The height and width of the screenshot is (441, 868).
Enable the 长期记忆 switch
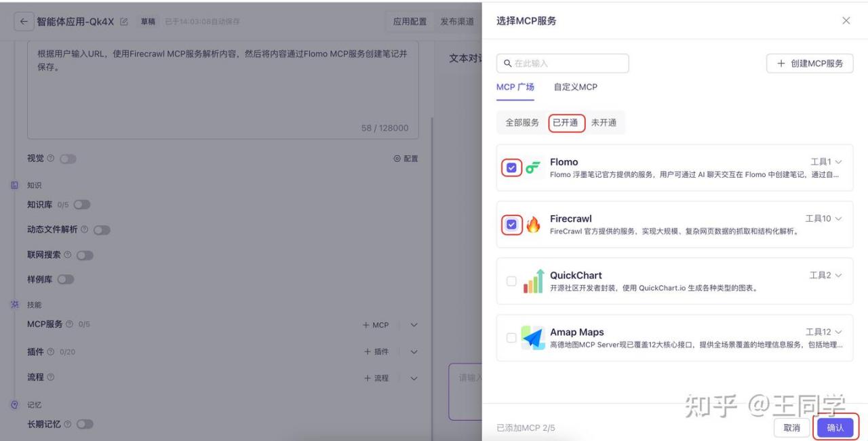[85, 425]
